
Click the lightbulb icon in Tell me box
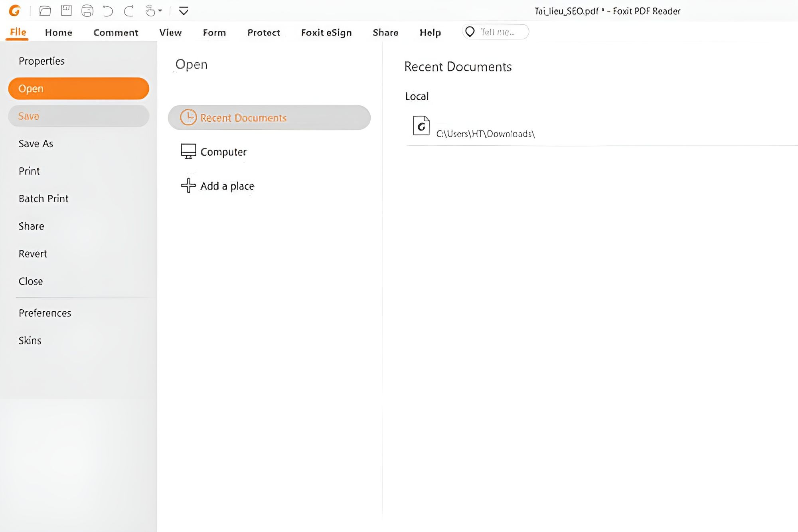(x=470, y=32)
